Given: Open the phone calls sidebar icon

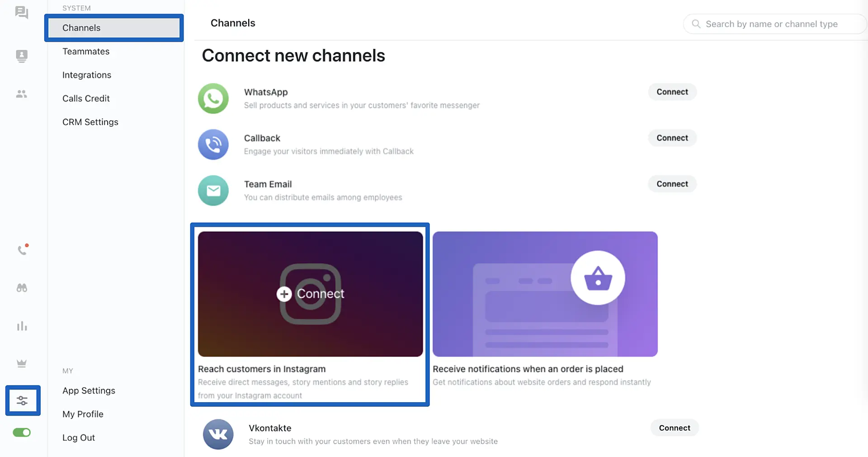Looking at the screenshot, I should [22, 250].
